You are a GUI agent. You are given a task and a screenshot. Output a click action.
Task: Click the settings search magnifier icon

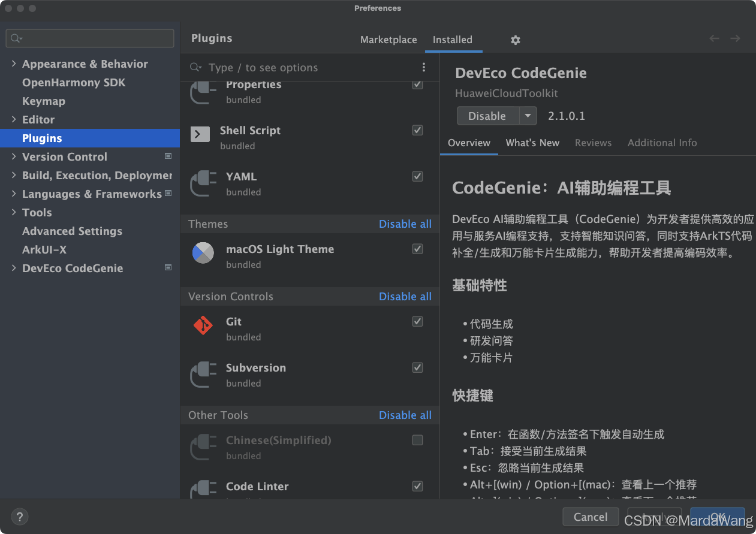click(x=16, y=38)
